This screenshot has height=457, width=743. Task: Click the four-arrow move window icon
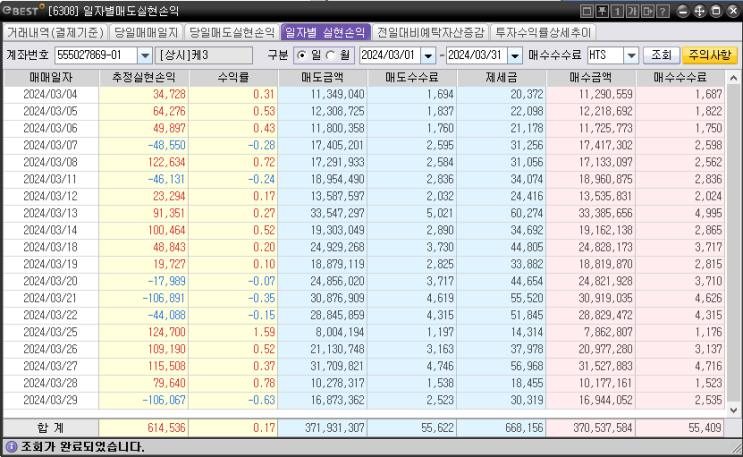699,11
